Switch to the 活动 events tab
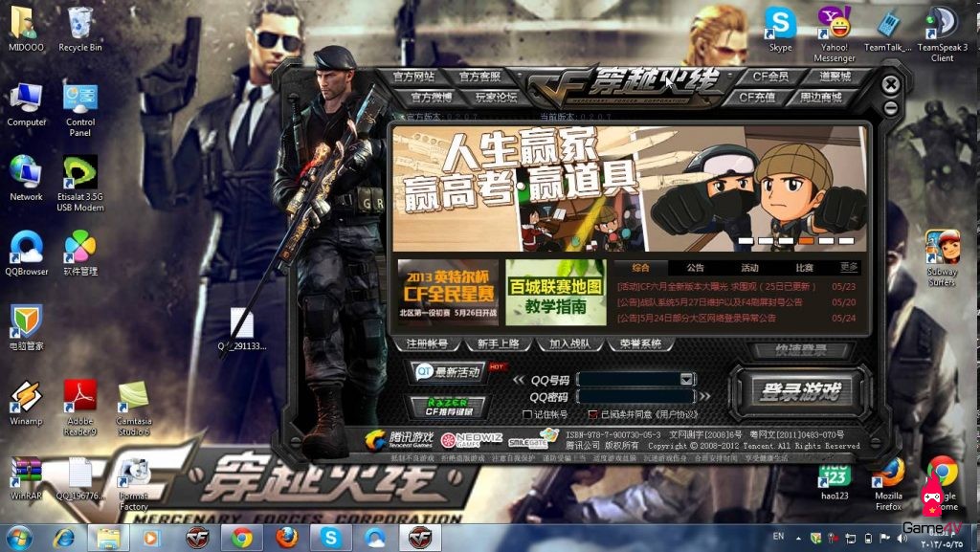Viewport: 980px width, 552px height. tap(750, 268)
